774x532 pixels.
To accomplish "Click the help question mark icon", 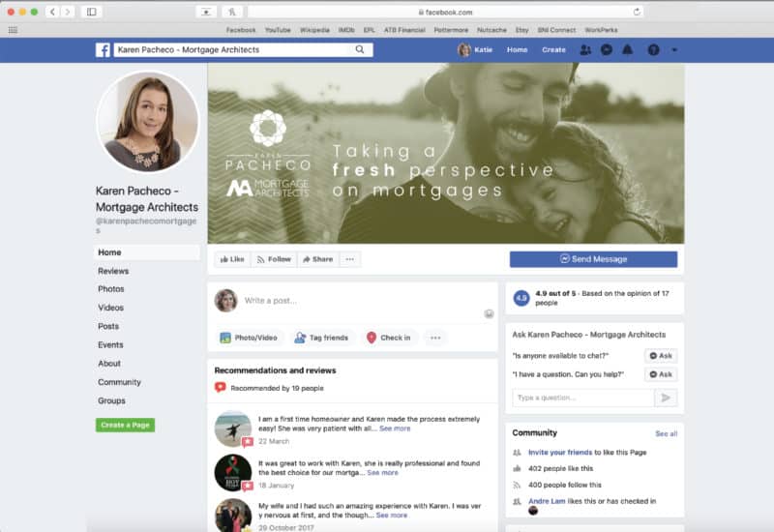I will point(653,49).
